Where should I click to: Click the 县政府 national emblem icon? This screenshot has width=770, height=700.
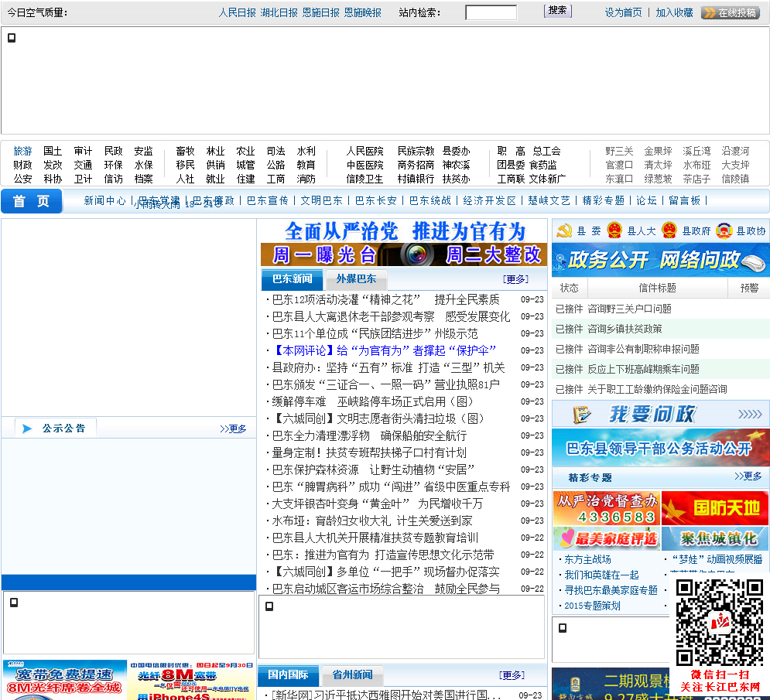(669, 230)
